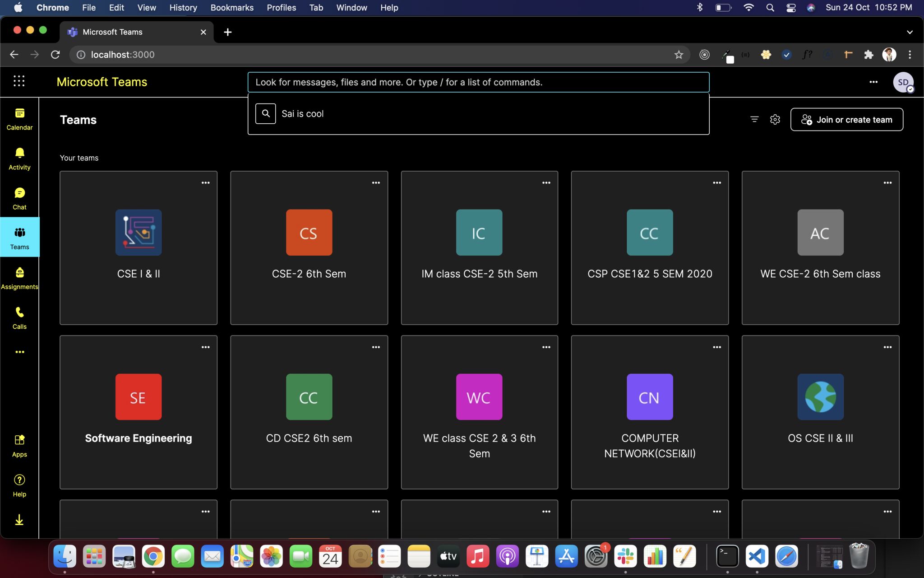Select the Sai is cool search suggestion
This screenshot has width=924, height=578.
pos(303,114)
